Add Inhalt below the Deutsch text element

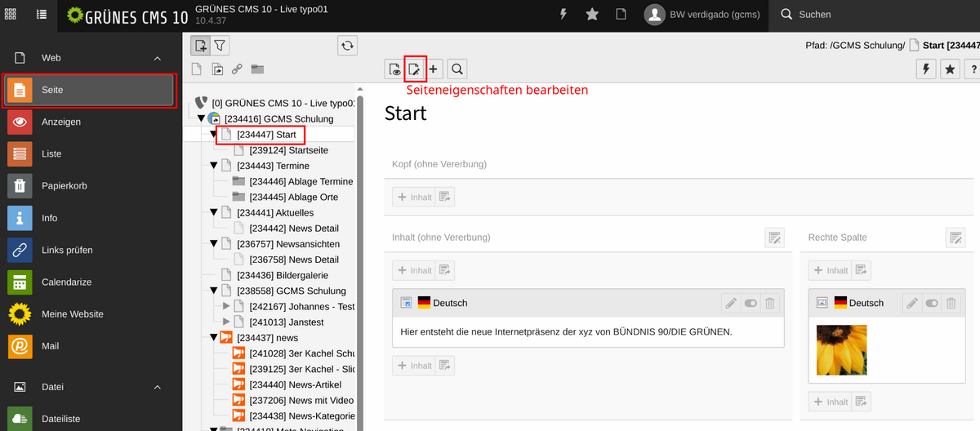[x=413, y=366]
